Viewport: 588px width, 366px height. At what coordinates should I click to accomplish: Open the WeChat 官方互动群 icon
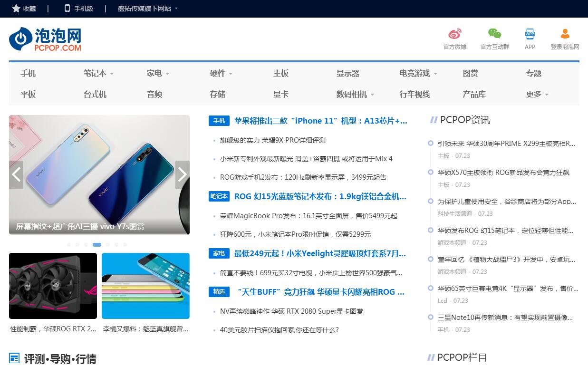[494, 34]
